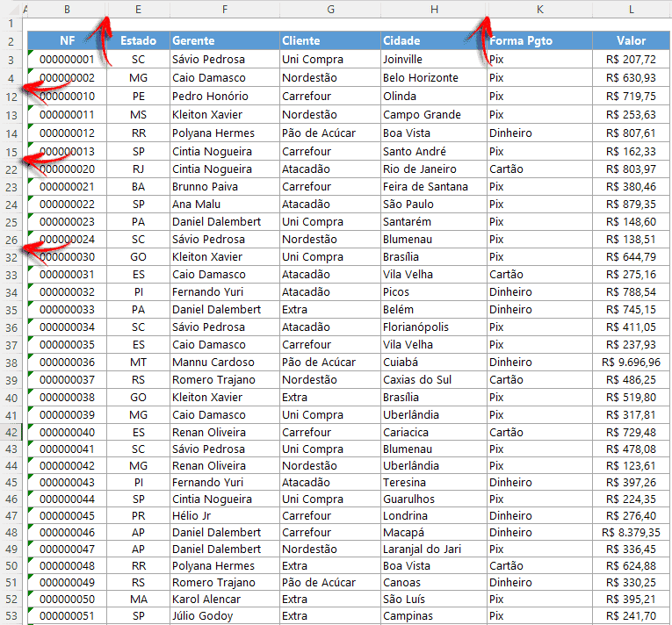Screen dimensions: 672x625
Task: Click the NF header cell
Action: pos(68,40)
